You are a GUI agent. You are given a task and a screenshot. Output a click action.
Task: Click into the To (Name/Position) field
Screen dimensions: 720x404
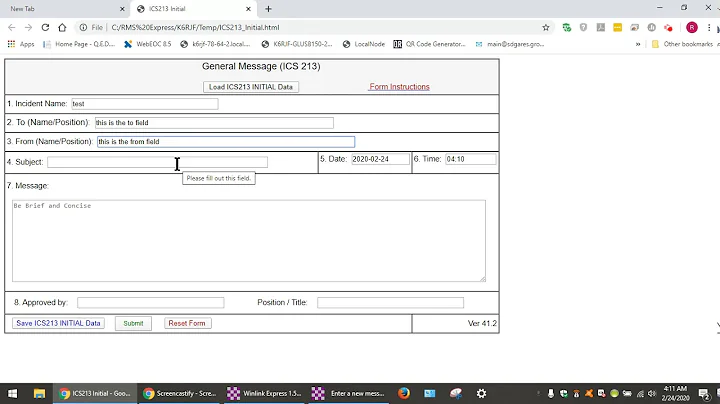tap(214, 123)
